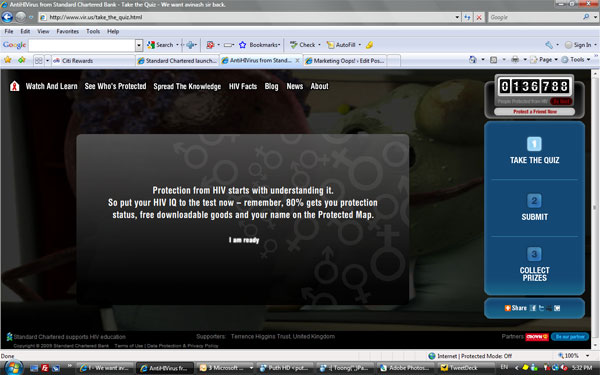Open the Help menu

pos(113,31)
